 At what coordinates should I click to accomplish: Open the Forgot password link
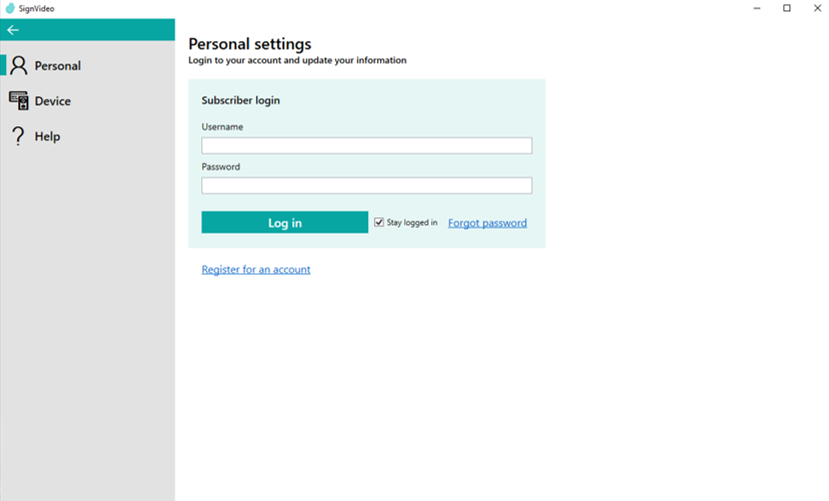coord(487,223)
